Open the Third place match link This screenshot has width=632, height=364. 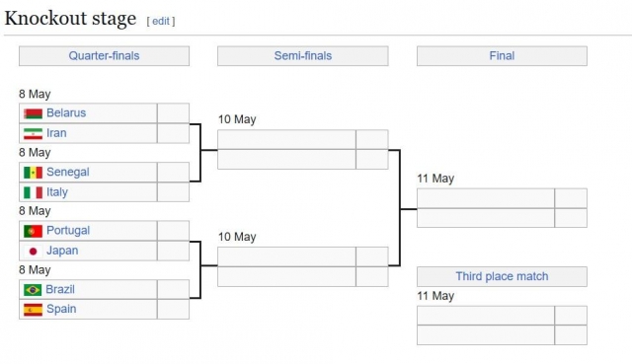click(502, 276)
